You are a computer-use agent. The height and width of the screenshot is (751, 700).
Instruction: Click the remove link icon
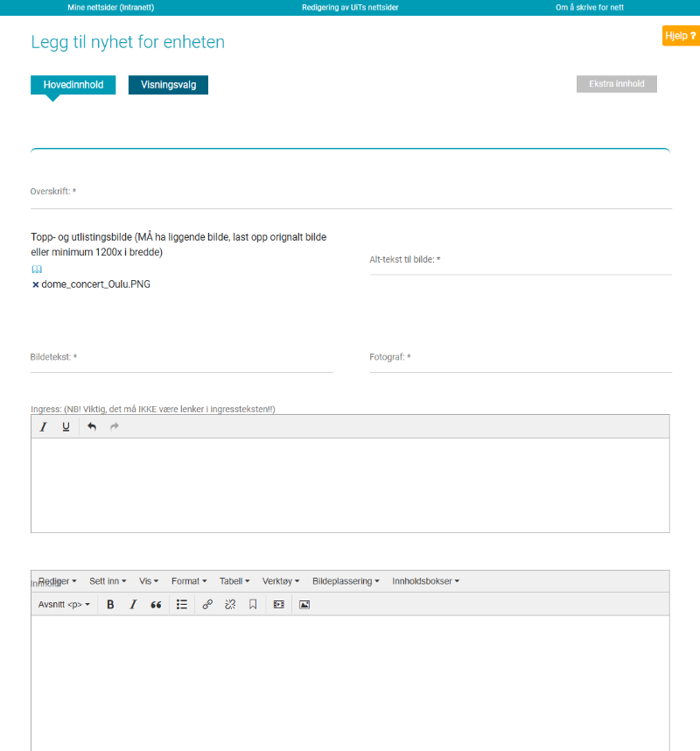coord(230,604)
